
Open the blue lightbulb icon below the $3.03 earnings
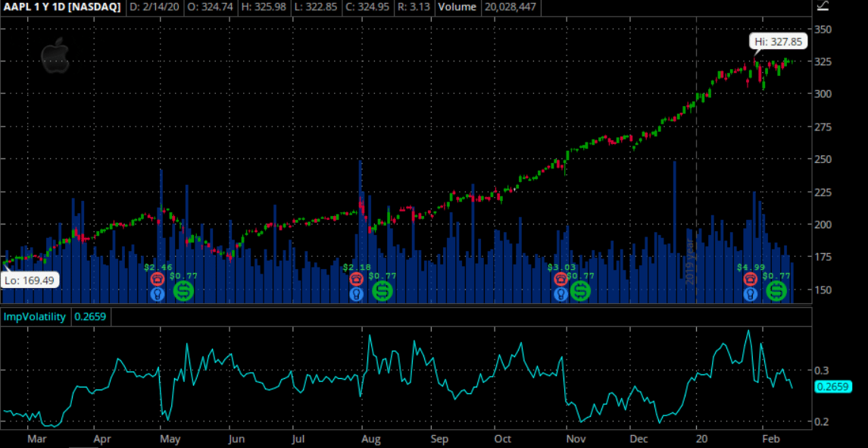pos(560,294)
